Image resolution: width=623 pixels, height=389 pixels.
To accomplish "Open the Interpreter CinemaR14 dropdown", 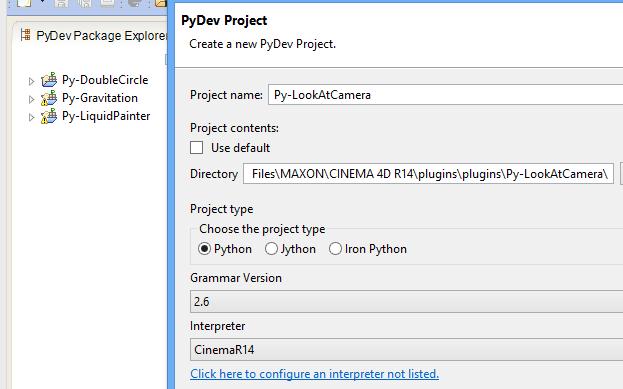I will (406, 350).
